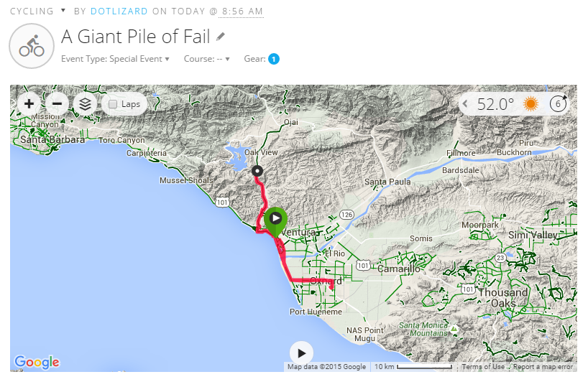Open the Cycling activity type dropdown

[x=63, y=11]
